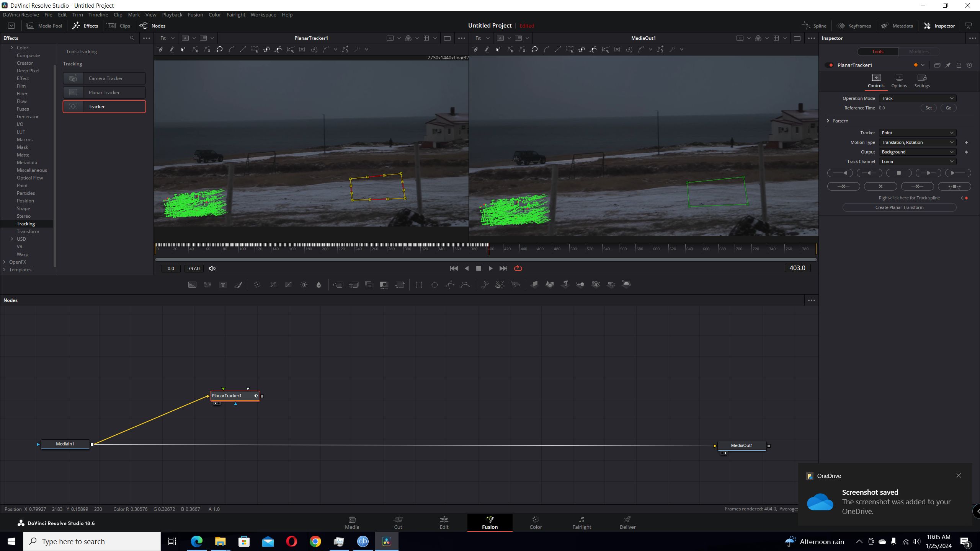Image resolution: width=980 pixels, height=551 pixels.
Task: Click Go to reference time button
Action: click(x=948, y=108)
